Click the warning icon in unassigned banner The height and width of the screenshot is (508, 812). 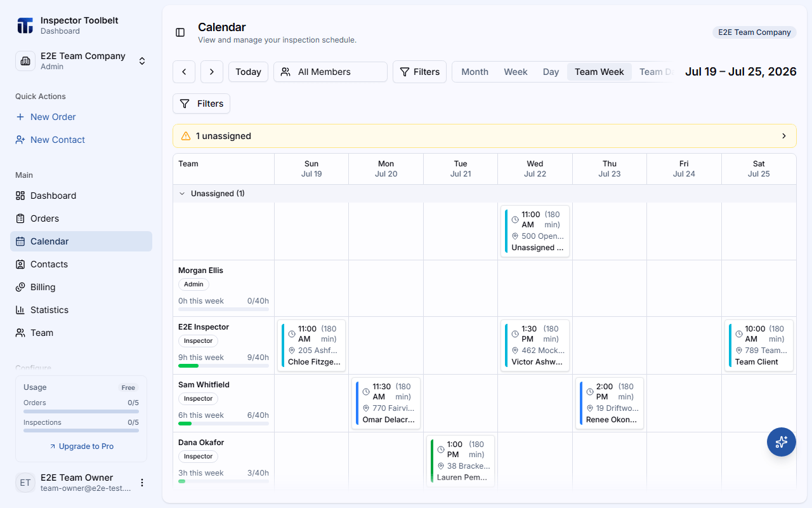186,136
